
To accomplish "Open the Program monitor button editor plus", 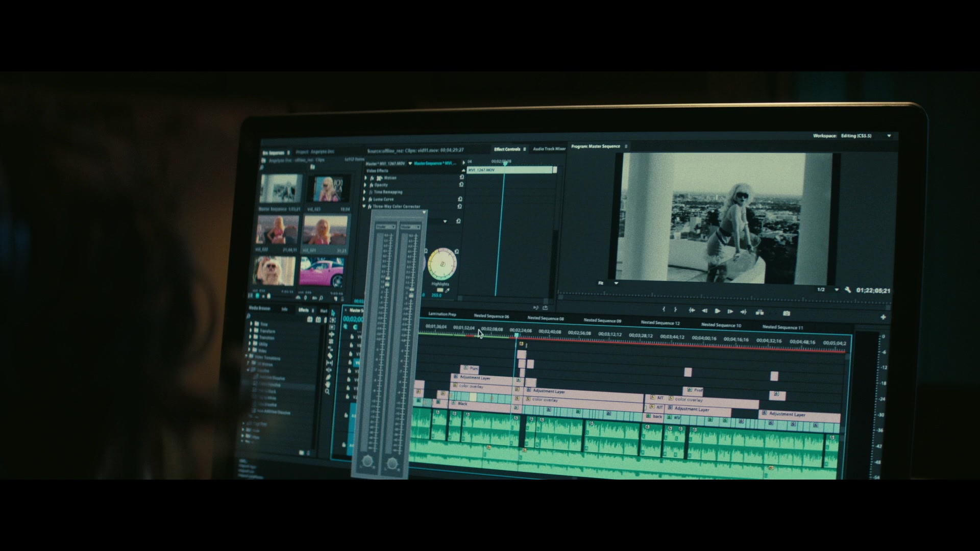I will pos(883,317).
